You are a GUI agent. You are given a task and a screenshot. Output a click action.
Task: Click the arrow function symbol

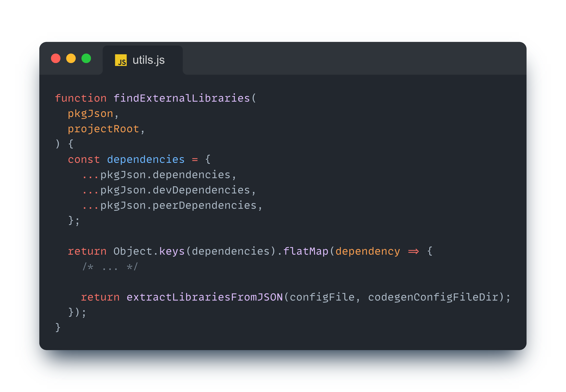(414, 251)
